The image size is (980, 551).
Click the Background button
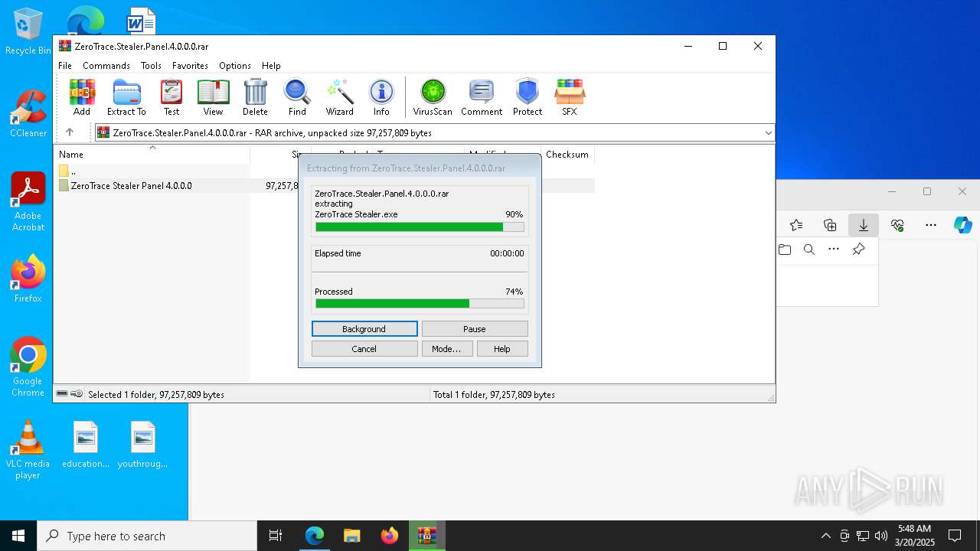tap(364, 329)
